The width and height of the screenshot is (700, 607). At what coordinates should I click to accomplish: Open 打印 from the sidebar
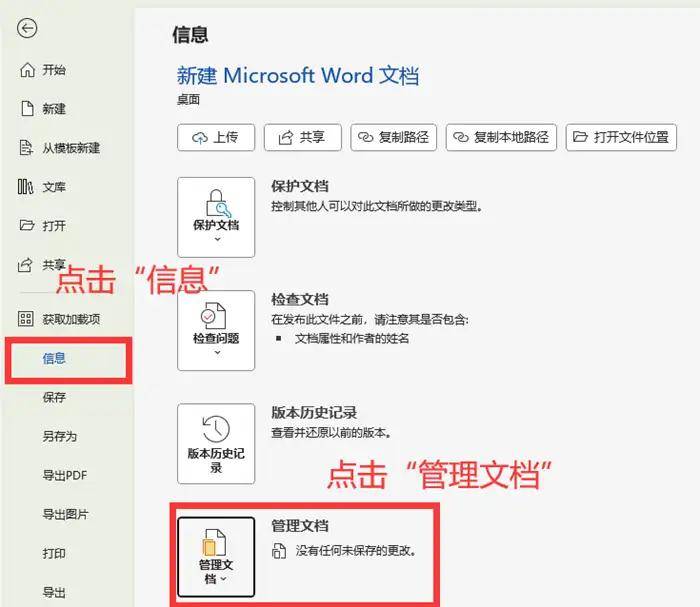[x=54, y=553]
